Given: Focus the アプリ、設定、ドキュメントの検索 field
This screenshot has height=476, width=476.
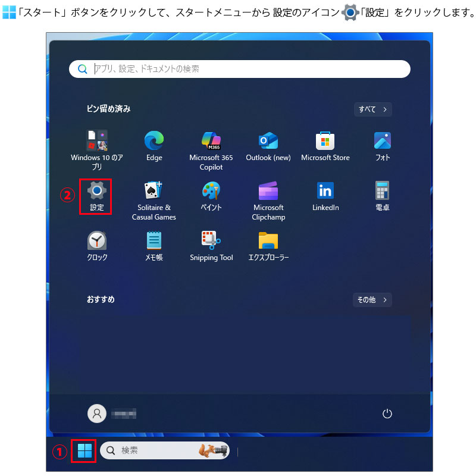Looking at the screenshot, I should coord(240,69).
